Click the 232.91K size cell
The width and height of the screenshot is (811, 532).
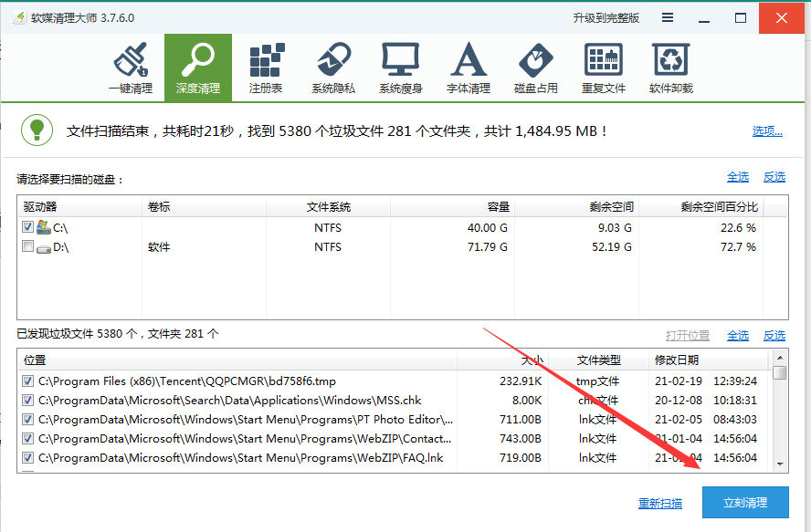tap(521, 381)
